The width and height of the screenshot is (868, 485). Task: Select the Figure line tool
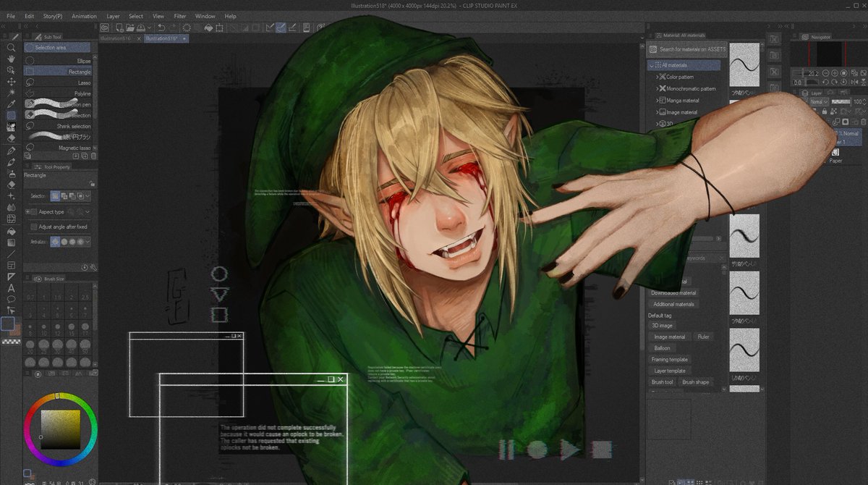click(x=11, y=254)
